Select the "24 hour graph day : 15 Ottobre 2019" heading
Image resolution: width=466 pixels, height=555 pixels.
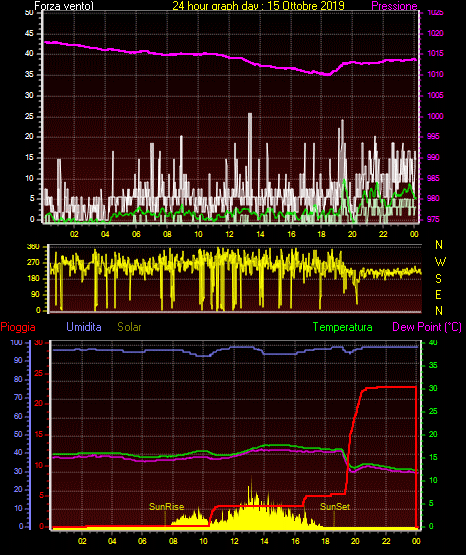(x=258, y=5)
